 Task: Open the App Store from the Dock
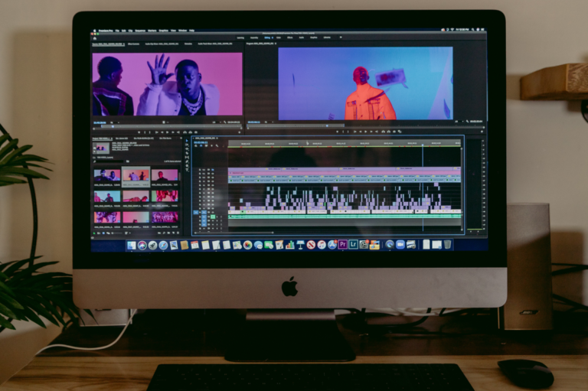point(332,245)
